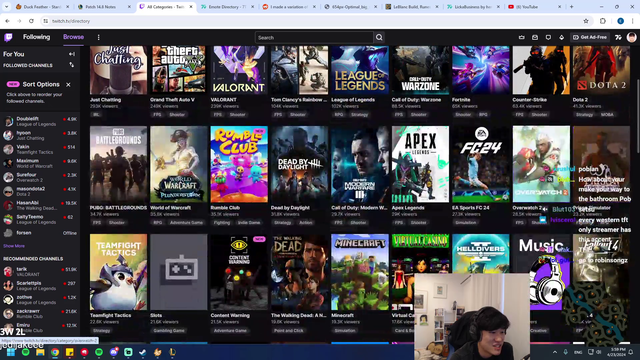The width and height of the screenshot is (640, 360).
Task: Select the Browse tab
Action: click(73, 37)
